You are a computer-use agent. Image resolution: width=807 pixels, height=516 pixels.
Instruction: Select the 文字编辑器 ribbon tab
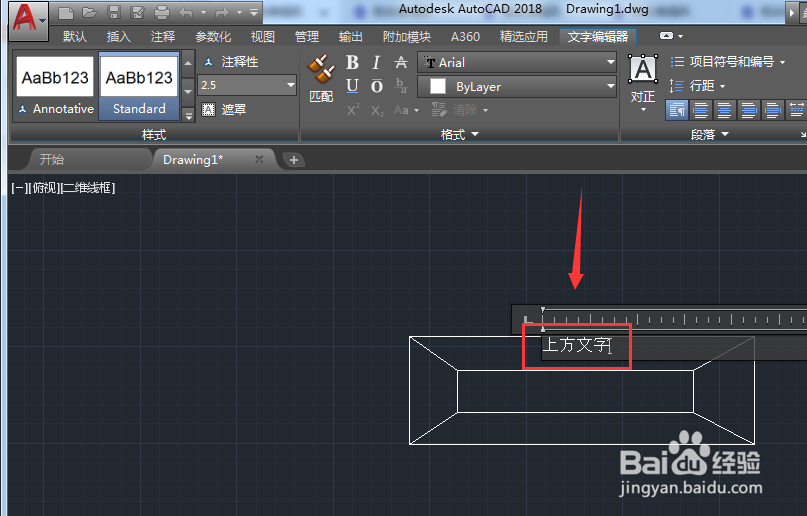(x=598, y=37)
